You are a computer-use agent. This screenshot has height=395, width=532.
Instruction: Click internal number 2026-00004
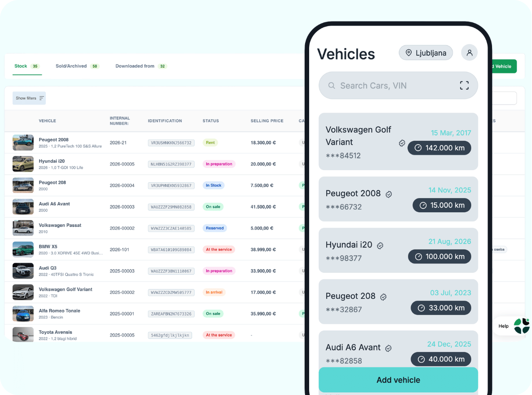pos(122,185)
